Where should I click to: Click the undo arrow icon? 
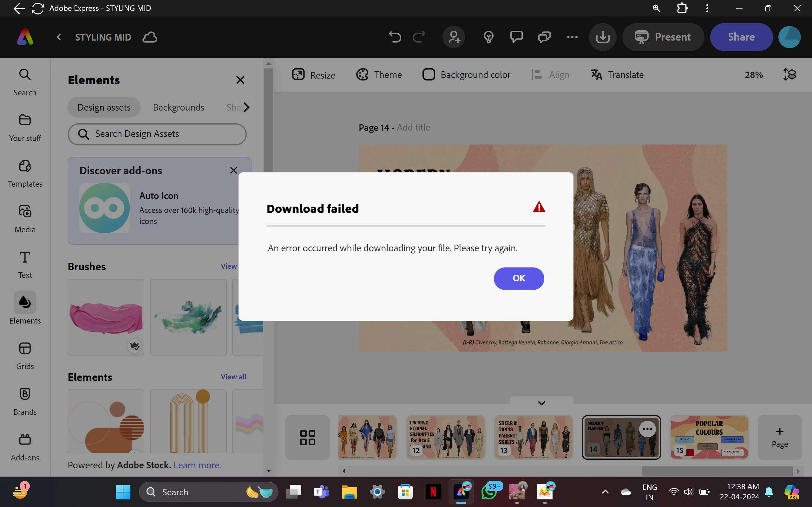395,37
